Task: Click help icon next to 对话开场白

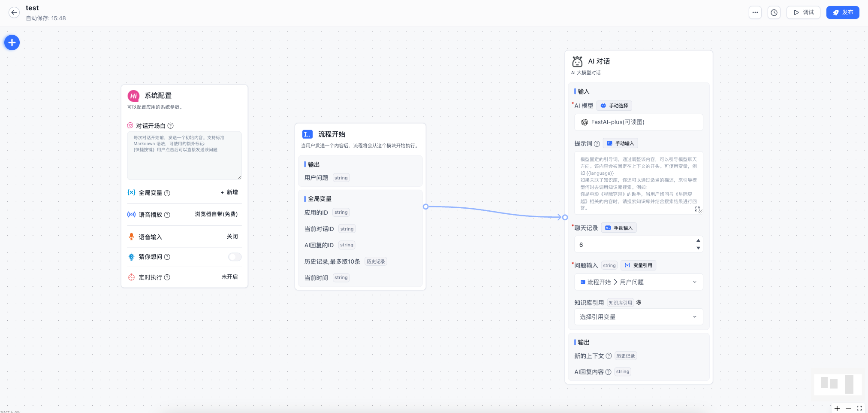Action: coord(171,126)
